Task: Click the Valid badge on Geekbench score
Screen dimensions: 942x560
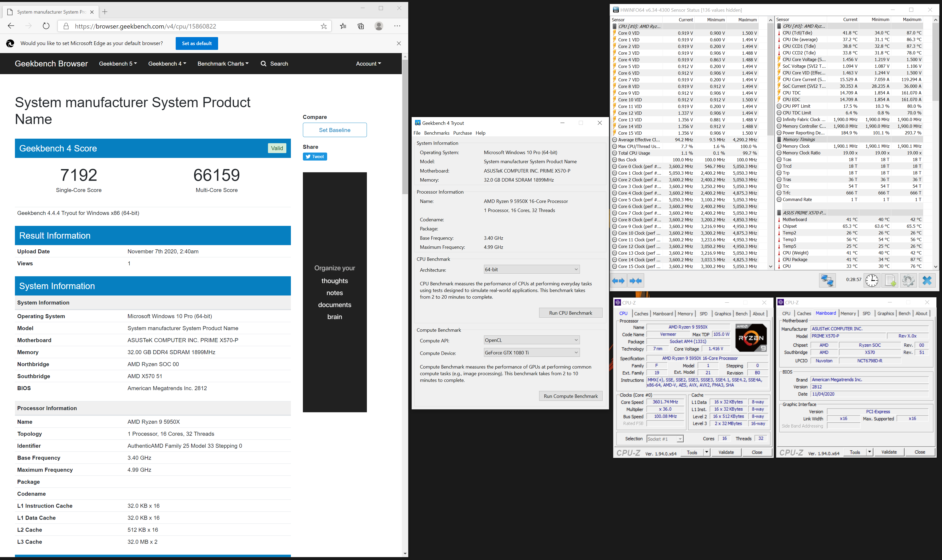Action: [277, 148]
